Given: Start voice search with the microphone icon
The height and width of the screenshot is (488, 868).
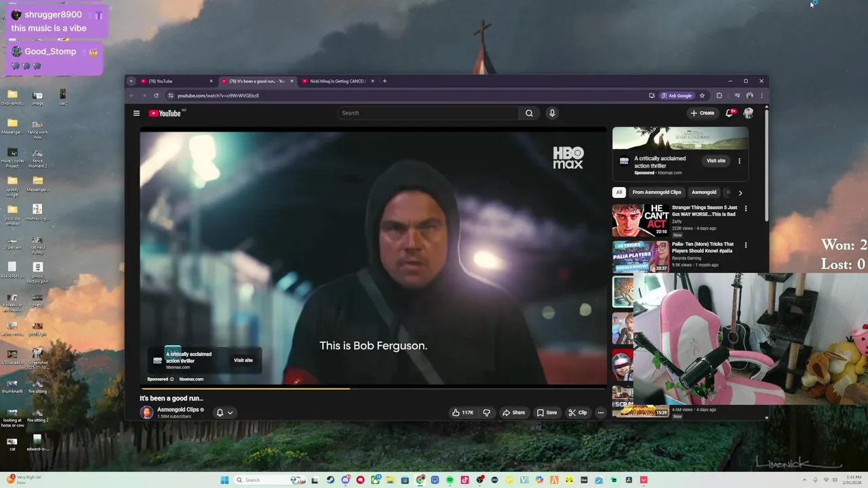Looking at the screenshot, I should click(552, 113).
